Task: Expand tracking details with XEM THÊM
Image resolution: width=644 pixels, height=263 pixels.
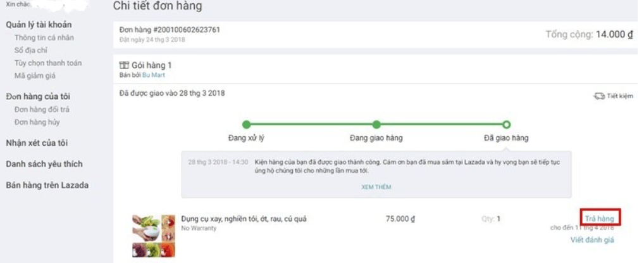Action: (376, 187)
